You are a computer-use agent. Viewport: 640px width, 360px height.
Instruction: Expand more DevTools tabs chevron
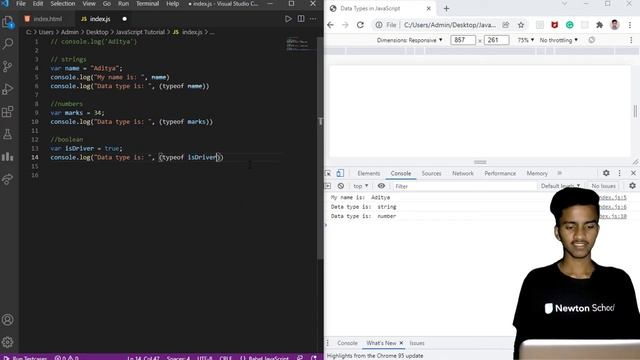560,173
